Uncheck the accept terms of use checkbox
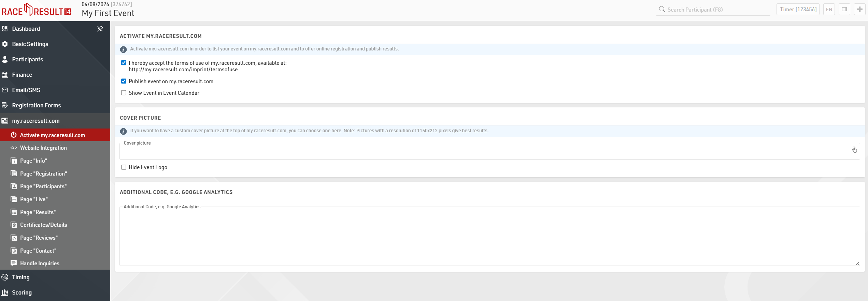 point(124,63)
